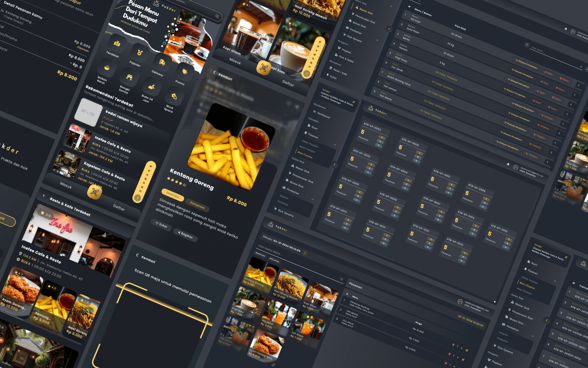Open table card KFB-KP-0005

tap(410, 150)
